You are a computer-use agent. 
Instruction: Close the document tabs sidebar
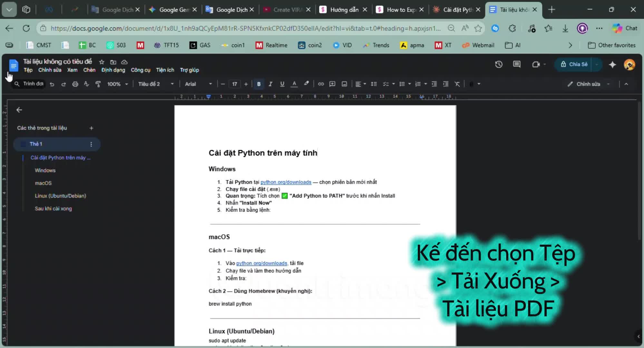click(x=19, y=110)
